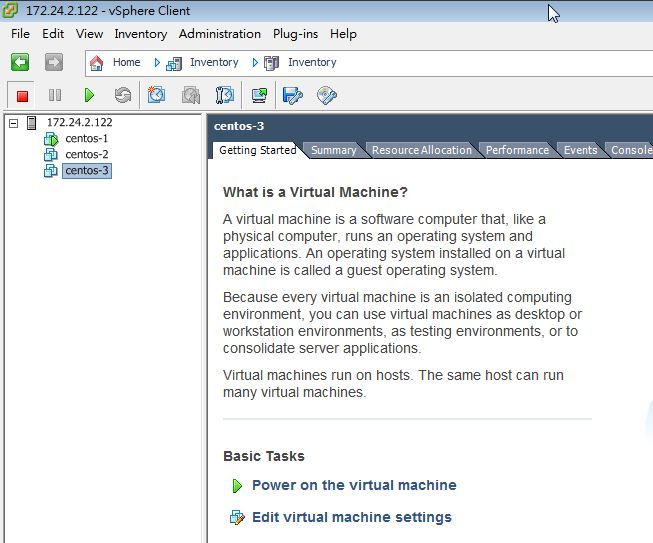The height and width of the screenshot is (543, 653).
Task: Click the green back navigation arrow
Action: click(20, 62)
